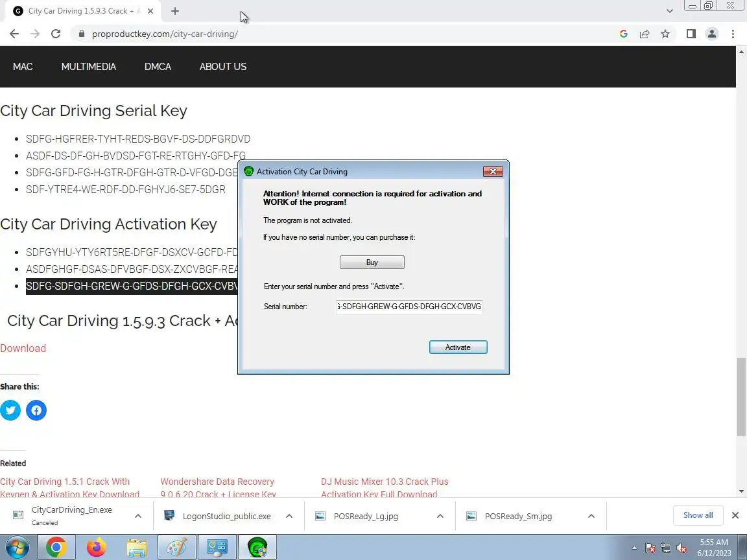Click the Action Center flag tray icon
This screenshot has width=747, height=560.
tap(650, 548)
